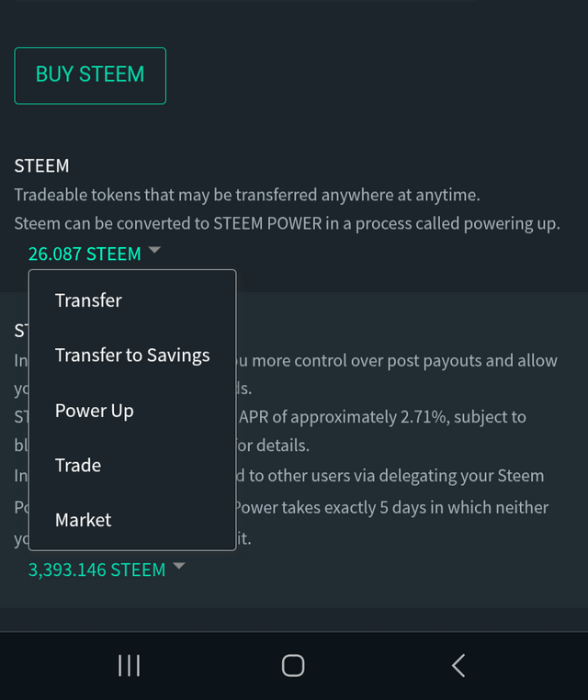The height and width of the screenshot is (700, 588).
Task: Open the 3,393.146 STEEM balance menu
Action: 96,570
